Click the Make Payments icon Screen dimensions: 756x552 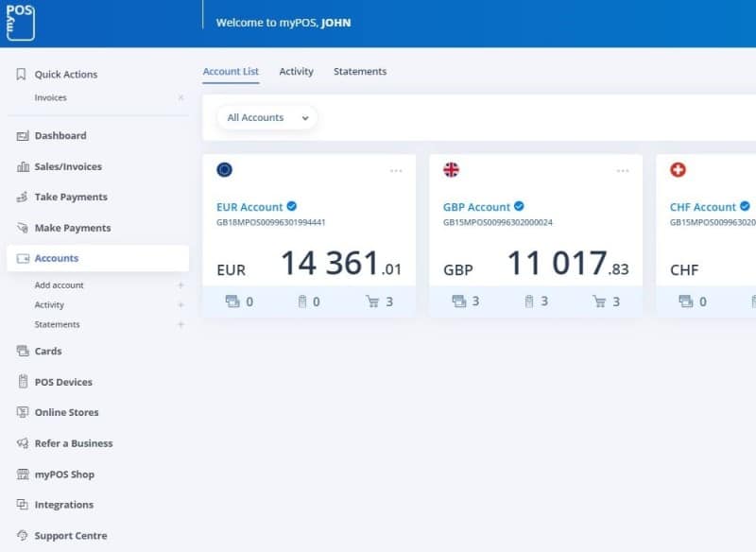pos(23,228)
